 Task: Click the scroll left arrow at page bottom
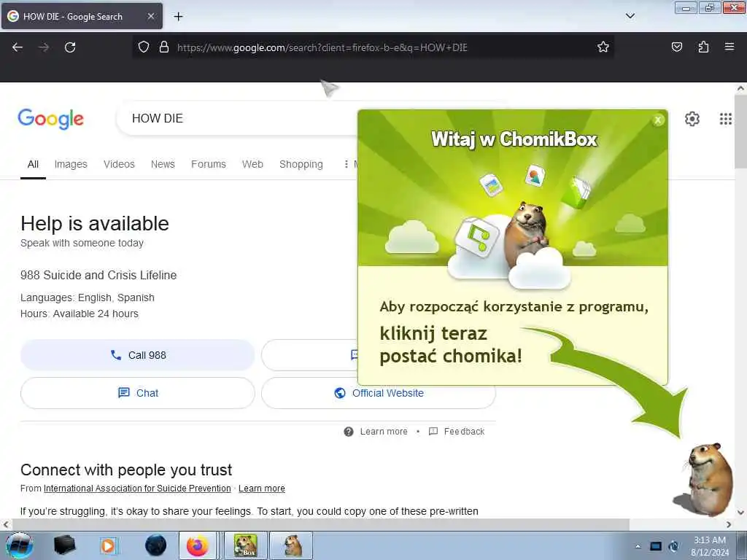(x=5, y=524)
